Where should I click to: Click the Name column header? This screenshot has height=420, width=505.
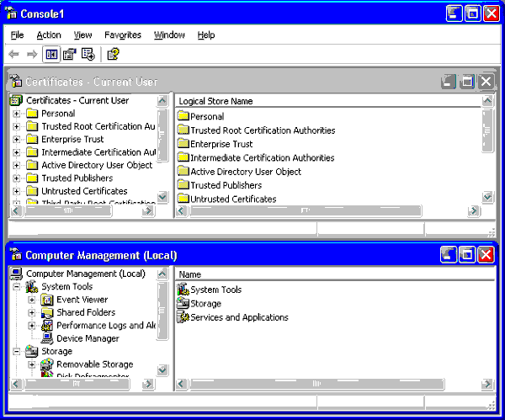tap(335, 274)
